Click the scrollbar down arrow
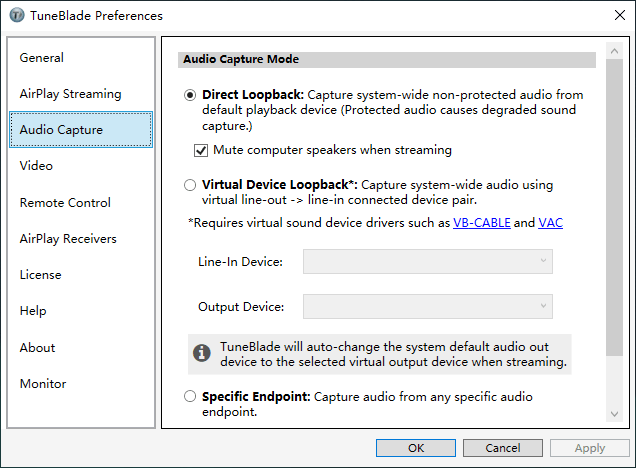The height and width of the screenshot is (468, 636). click(x=614, y=414)
